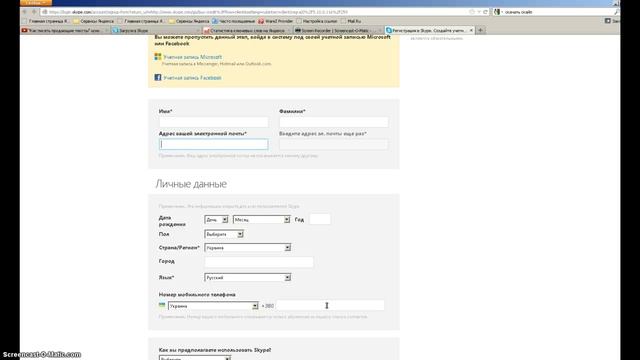The image size is (640, 360).
Task: Click the Дата рождения label
Action: pyautogui.click(x=172, y=221)
